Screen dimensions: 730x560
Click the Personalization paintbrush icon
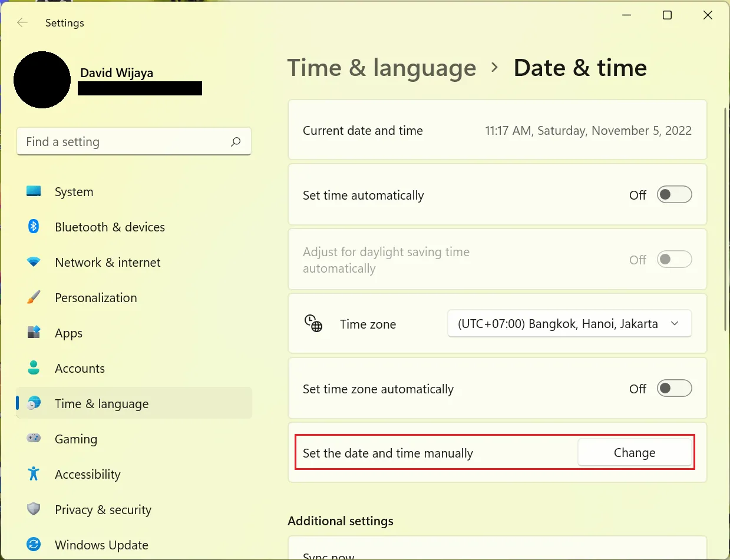[x=34, y=297]
